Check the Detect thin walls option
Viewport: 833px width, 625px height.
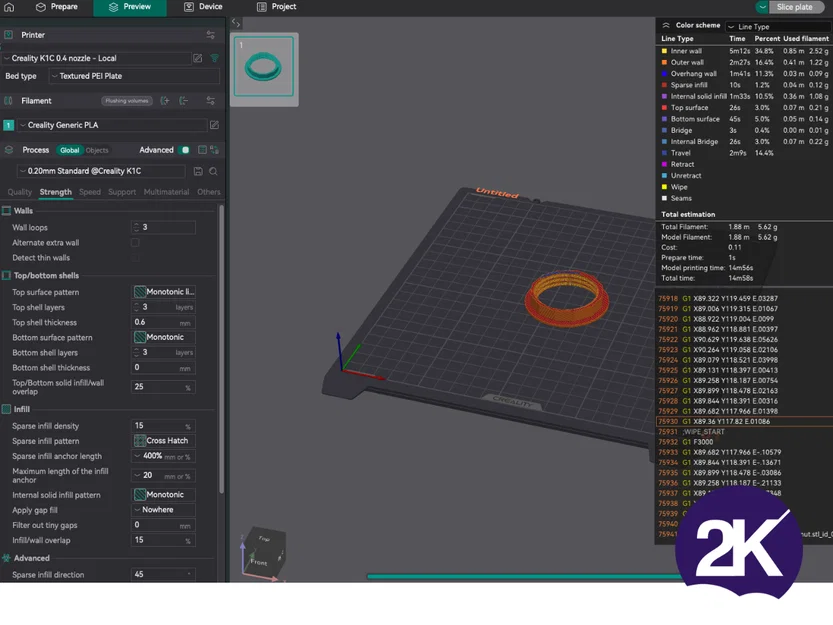pyautogui.click(x=135, y=258)
